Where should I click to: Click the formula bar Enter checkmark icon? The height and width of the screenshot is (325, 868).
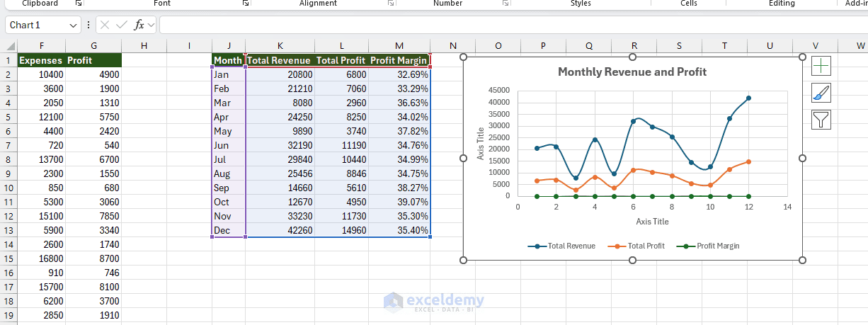click(122, 25)
